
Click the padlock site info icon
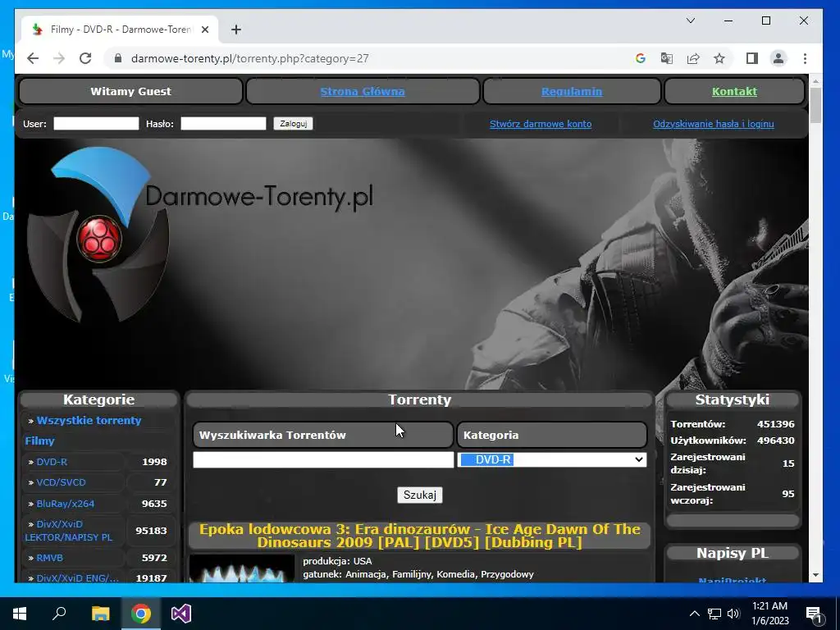pyautogui.click(x=118, y=58)
